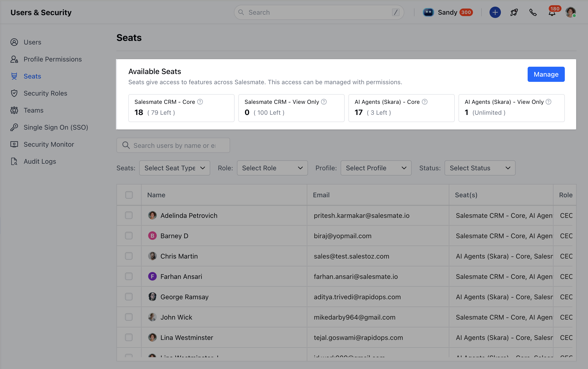Open Audit Logs from the sidebar
Viewport: 588px width, 369px height.
[40, 161]
